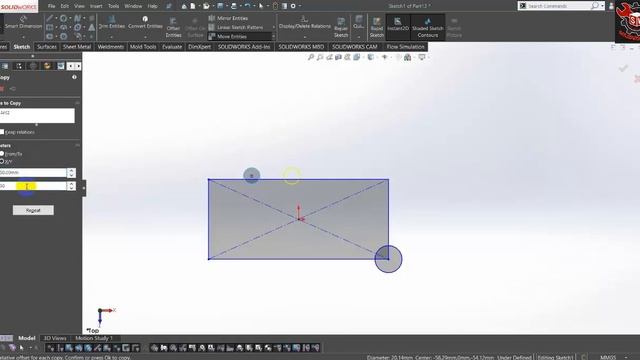The image size is (640, 360).
Task: Select the X/Y parameter option
Action: pyautogui.click(x=2, y=161)
